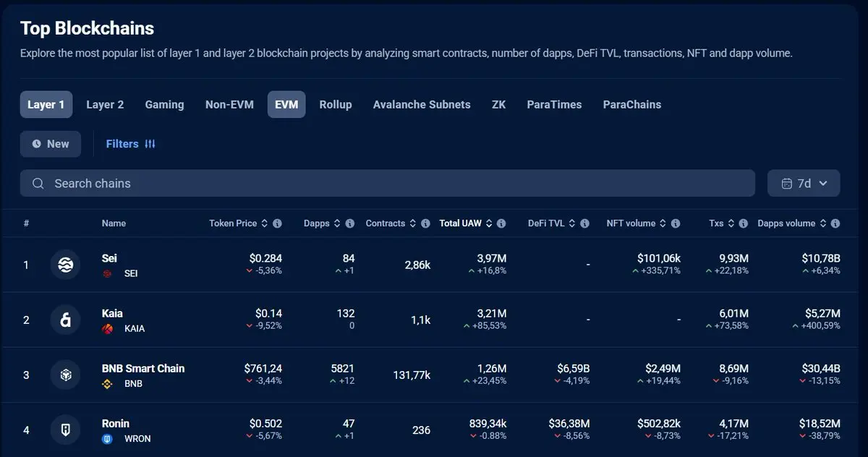Open the Ronin chain name link
Screen dimensions: 868x457
click(116, 423)
